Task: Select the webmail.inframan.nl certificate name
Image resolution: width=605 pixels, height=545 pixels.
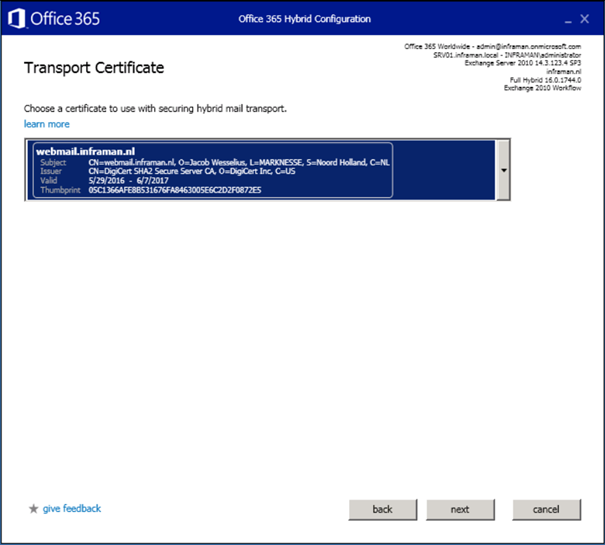Action: coord(85,151)
